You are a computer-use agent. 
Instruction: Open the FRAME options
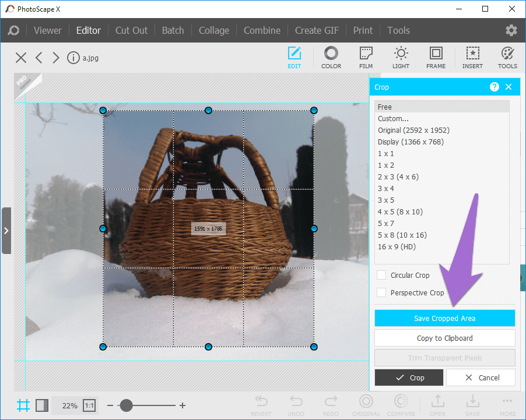click(436, 57)
